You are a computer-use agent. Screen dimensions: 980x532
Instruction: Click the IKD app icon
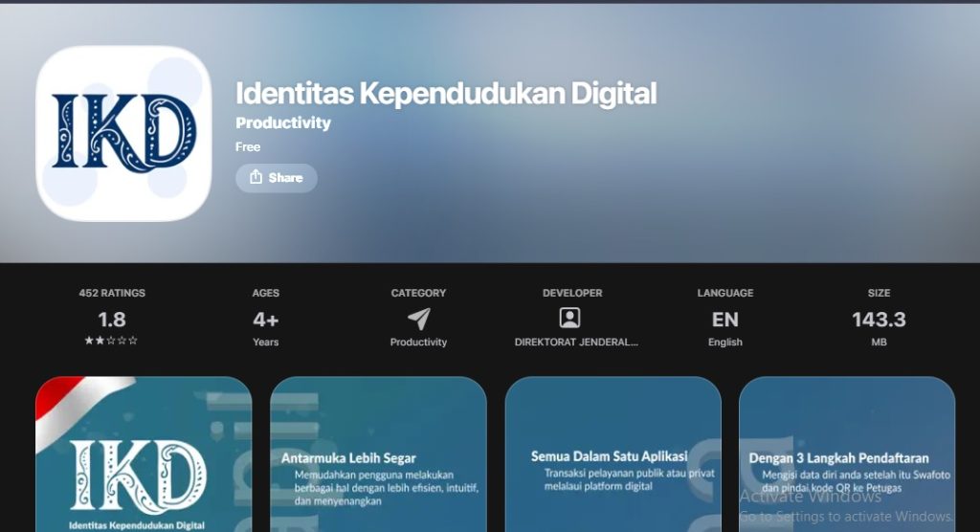[123, 133]
